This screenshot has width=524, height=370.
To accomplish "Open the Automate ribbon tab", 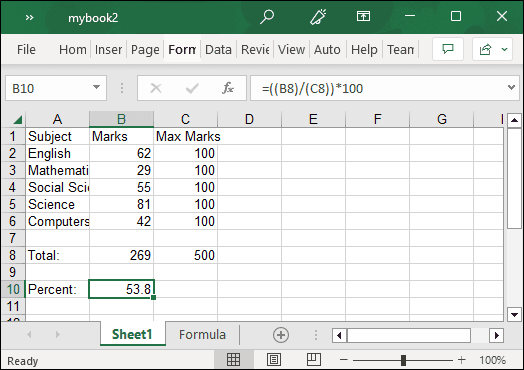I will (x=327, y=49).
